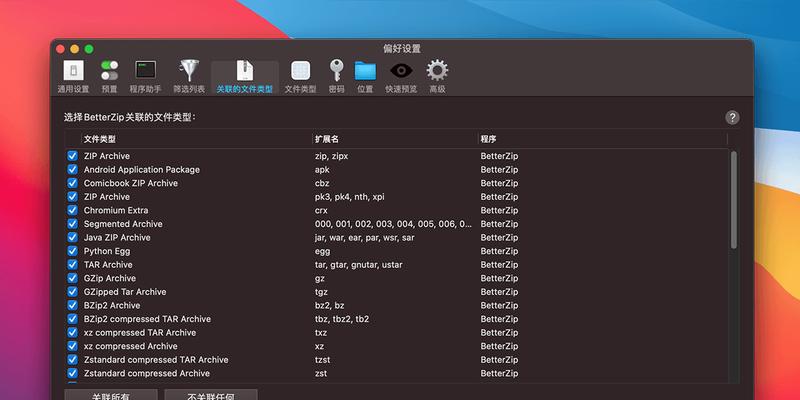The width and height of the screenshot is (800, 400).
Task: Sort by 文件类型 column header
Action: pyautogui.click(x=196, y=139)
